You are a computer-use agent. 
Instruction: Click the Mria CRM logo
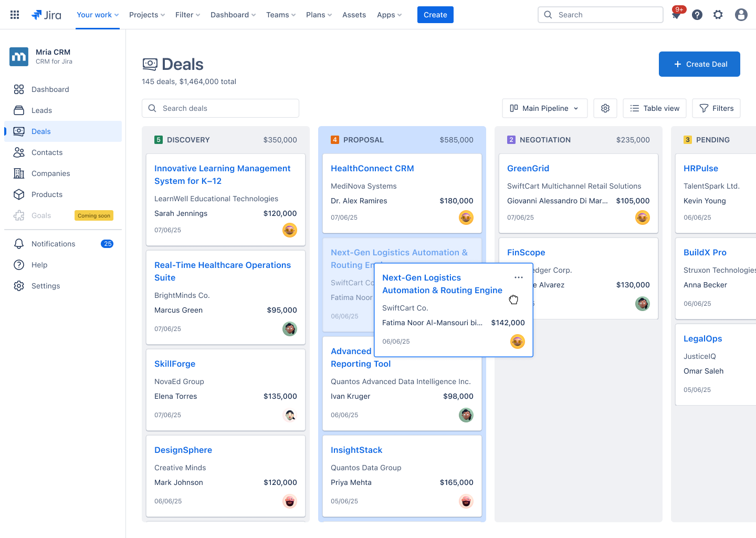click(19, 57)
